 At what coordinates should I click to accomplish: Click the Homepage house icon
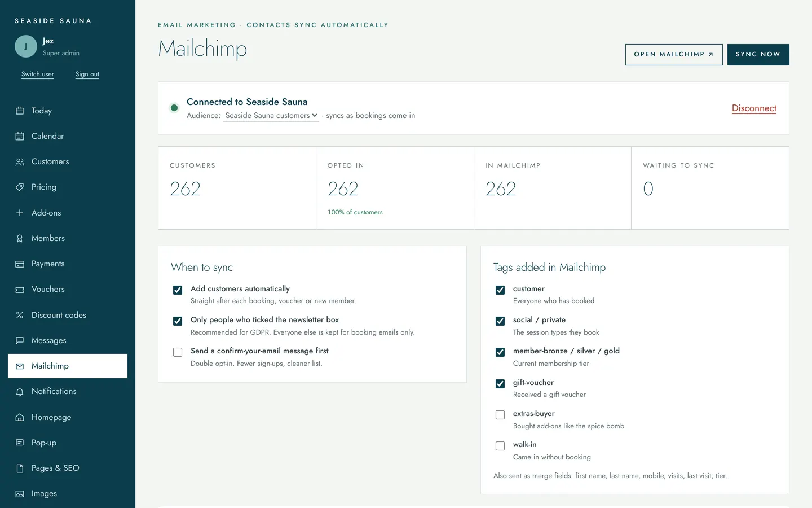(x=20, y=417)
